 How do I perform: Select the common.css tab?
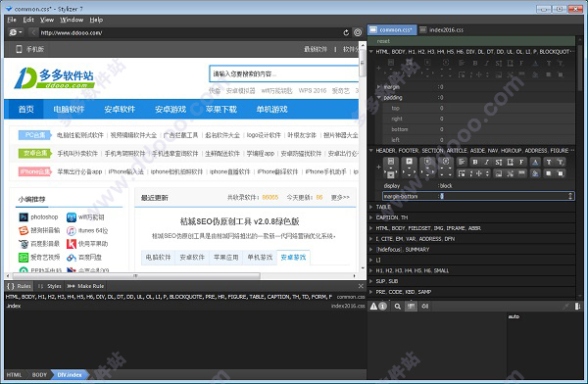[x=392, y=30]
